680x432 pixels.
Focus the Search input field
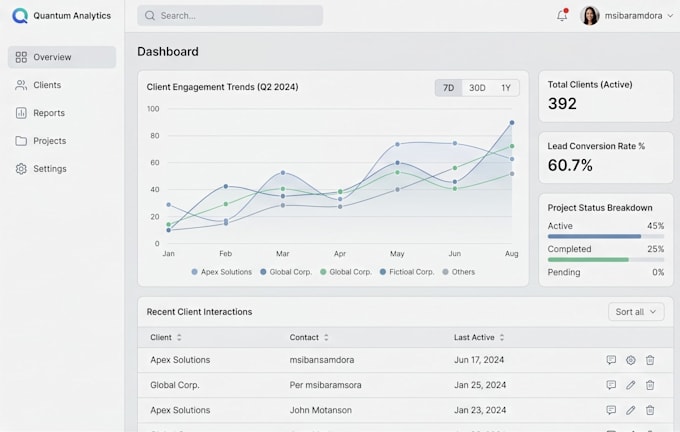tap(230, 16)
